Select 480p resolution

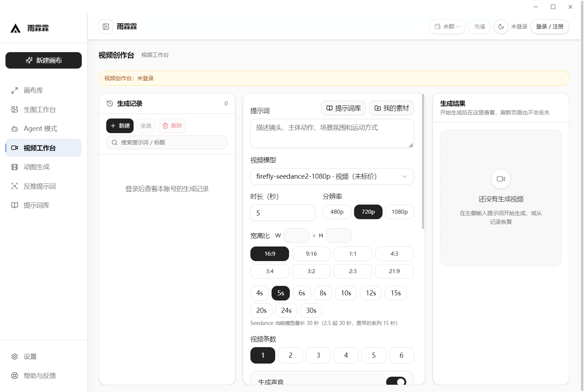point(337,212)
